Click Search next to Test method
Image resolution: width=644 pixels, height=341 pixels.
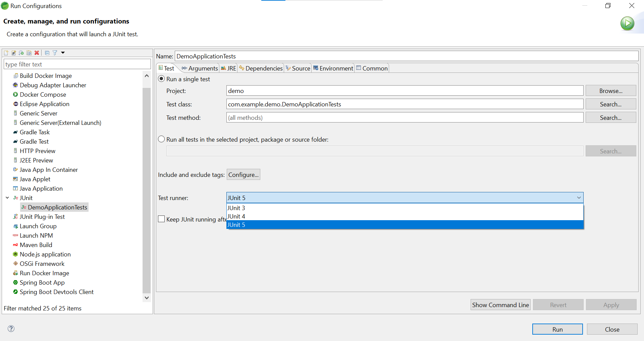point(611,117)
